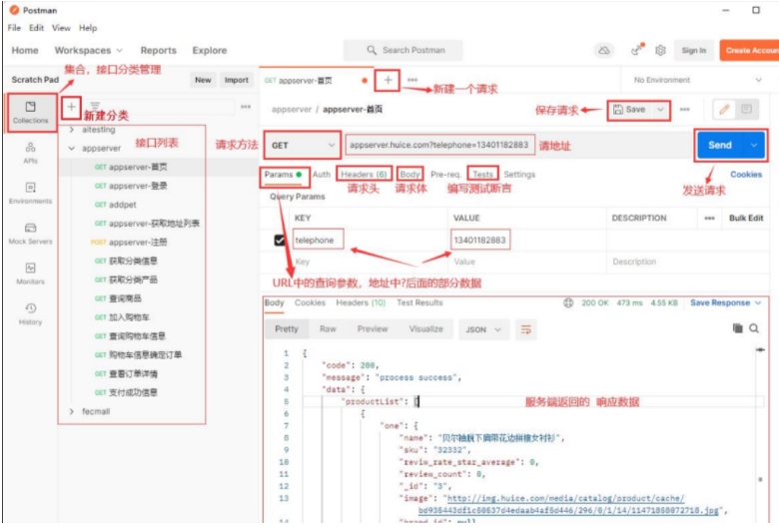The width and height of the screenshot is (779, 532).
Task: Open a new request tab with plus icon
Action: [x=388, y=80]
